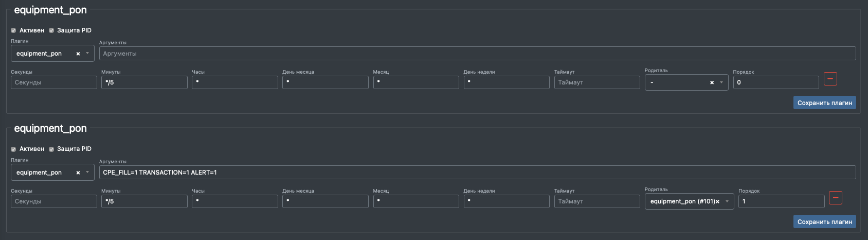
Task: Toggle Активен checkbox in second plugin block
Action: point(13,149)
